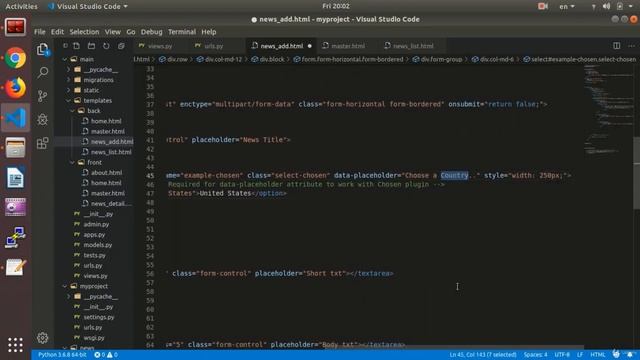The width and height of the screenshot is (640, 360).
Task: Change language mode via HTML
Action: pyautogui.click(x=598, y=355)
